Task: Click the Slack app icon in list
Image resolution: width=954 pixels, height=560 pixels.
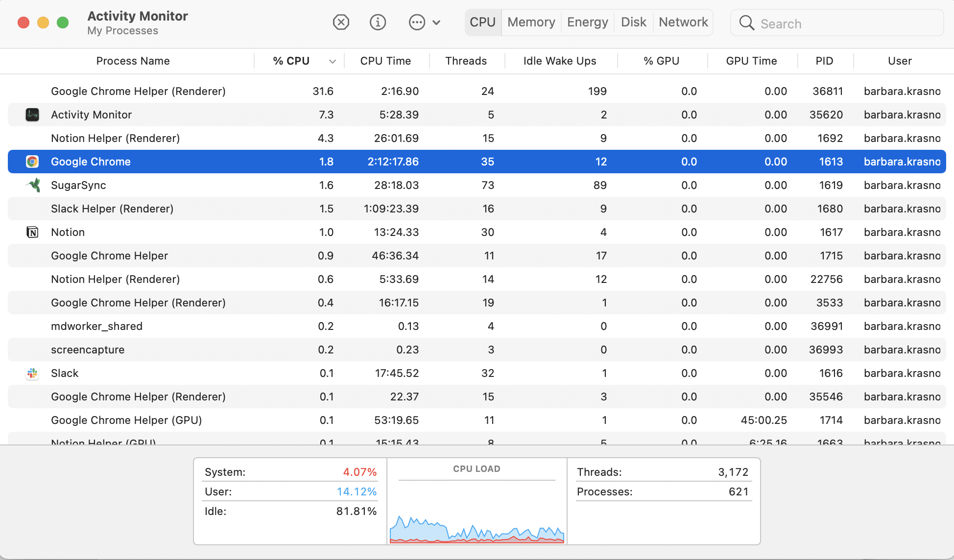Action: 32,373
